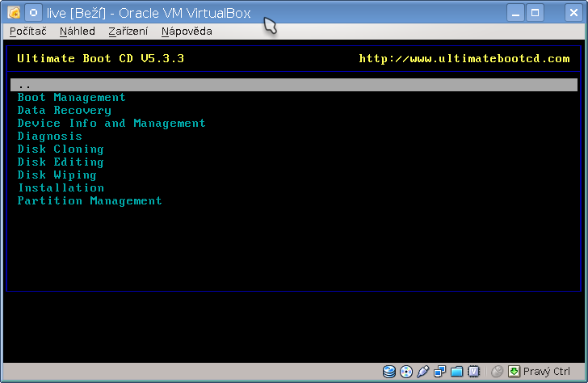The image size is (588, 383).
Task: Click the hard disk activity icon
Action: click(389, 372)
